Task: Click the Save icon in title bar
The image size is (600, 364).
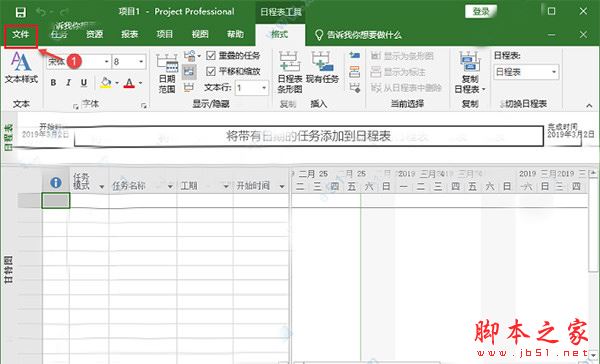Action: click(21, 12)
